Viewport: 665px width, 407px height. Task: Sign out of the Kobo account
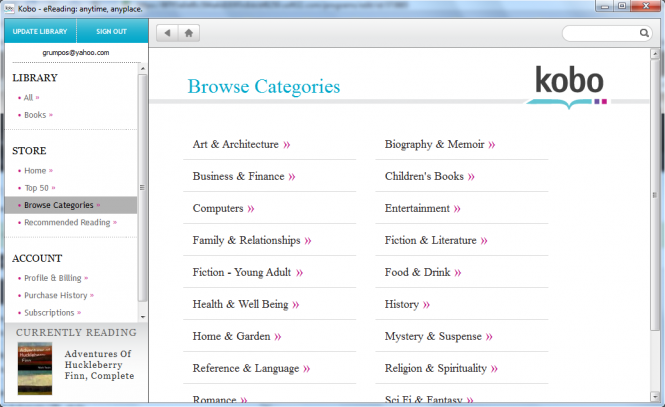tap(112, 31)
